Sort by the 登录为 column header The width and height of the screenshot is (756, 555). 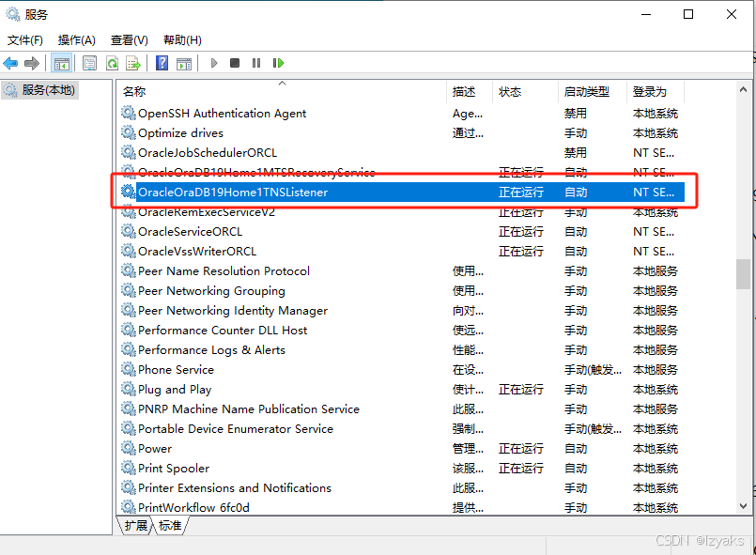pyautogui.click(x=656, y=92)
